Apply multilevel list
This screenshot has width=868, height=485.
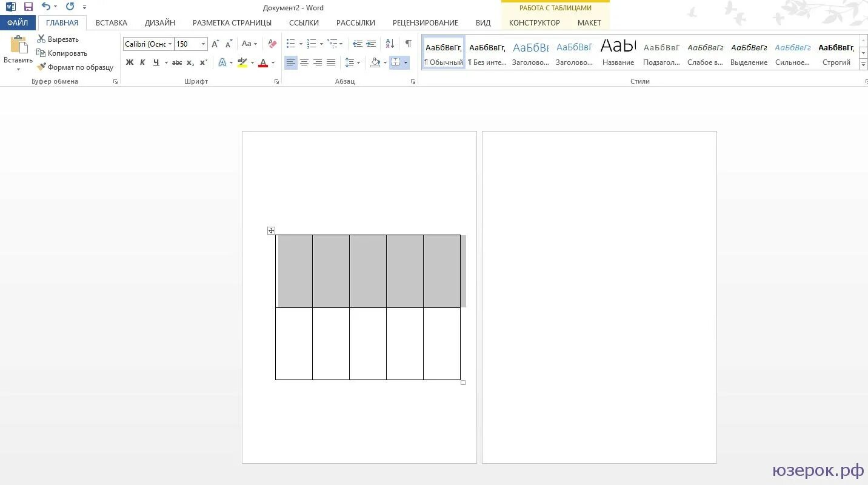(x=332, y=44)
